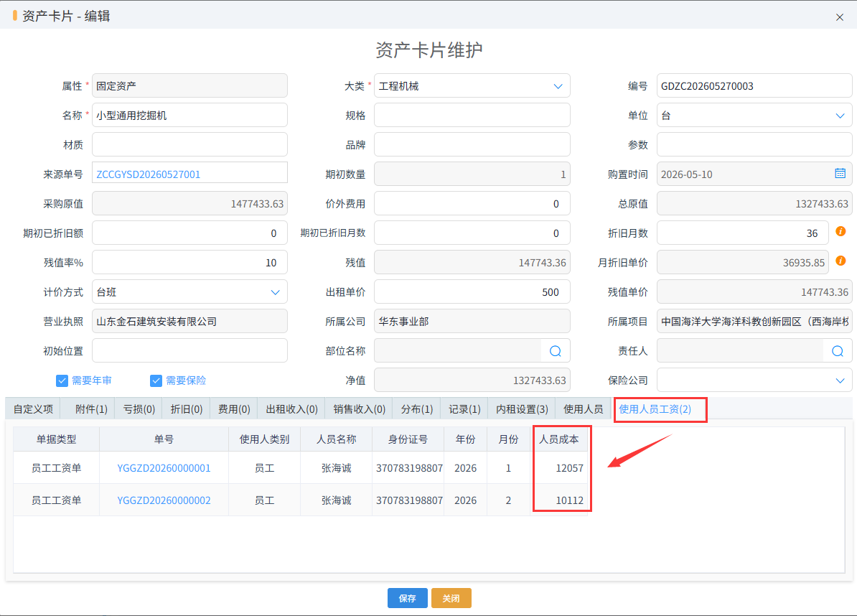Click the 品牌 input field
857x616 pixels.
(472, 145)
